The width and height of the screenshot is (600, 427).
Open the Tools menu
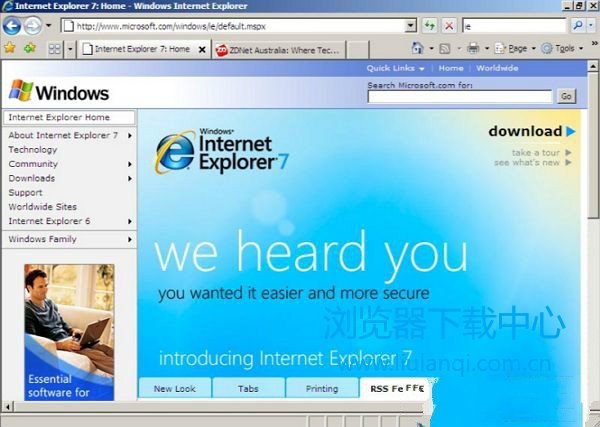(562, 49)
